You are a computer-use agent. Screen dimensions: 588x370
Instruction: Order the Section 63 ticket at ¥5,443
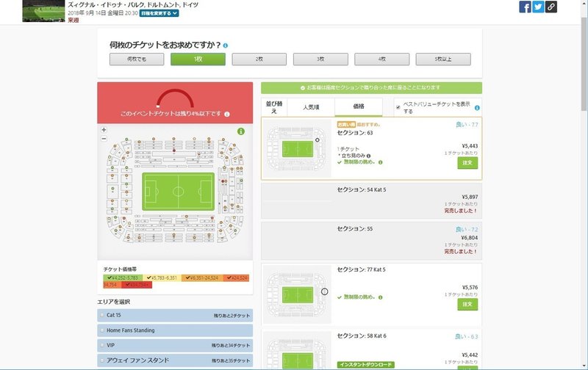click(x=467, y=163)
